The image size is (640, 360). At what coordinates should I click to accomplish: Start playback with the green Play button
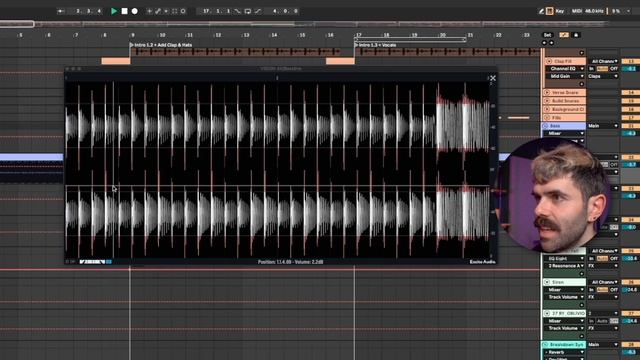(x=114, y=11)
